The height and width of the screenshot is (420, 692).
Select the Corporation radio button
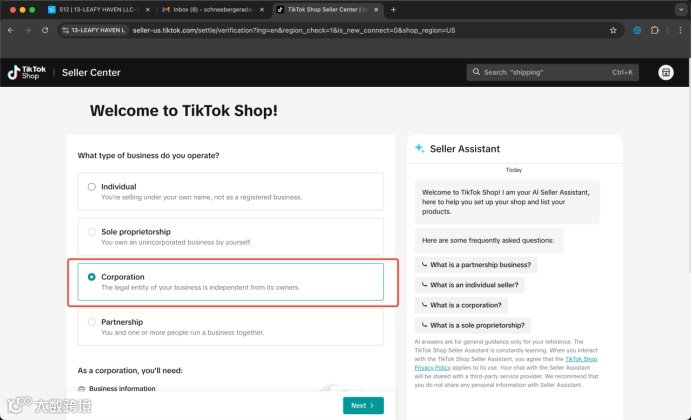(91, 277)
